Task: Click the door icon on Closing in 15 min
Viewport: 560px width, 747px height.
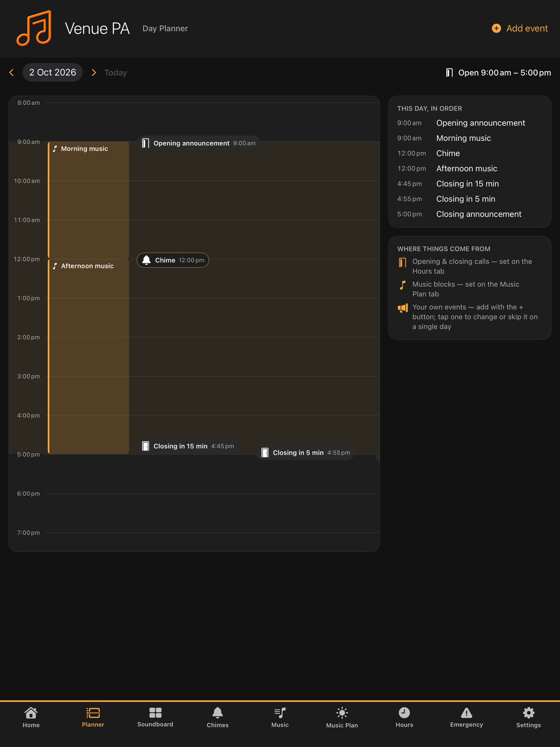Action: 146,446
